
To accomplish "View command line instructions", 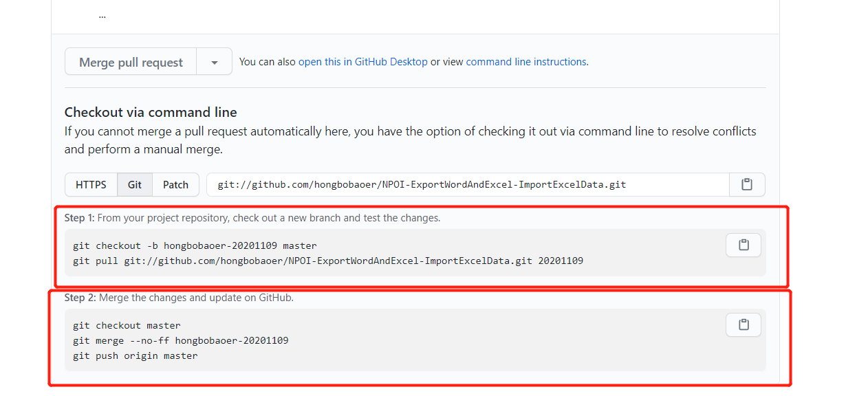I will (525, 61).
